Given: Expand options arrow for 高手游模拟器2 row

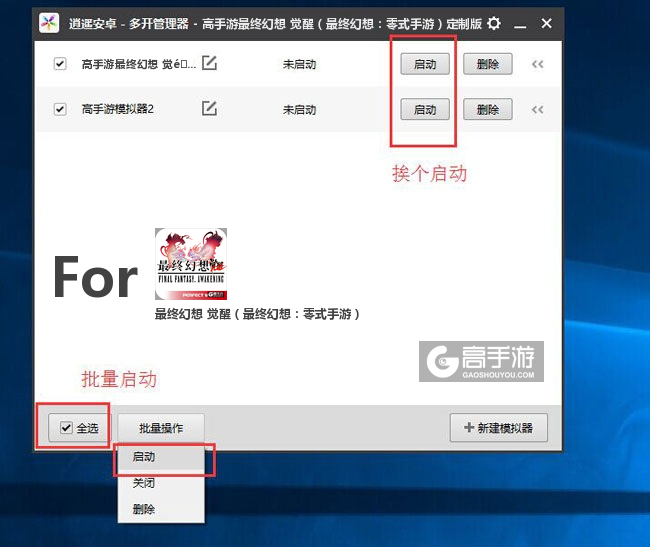Looking at the screenshot, I should 538,110.
